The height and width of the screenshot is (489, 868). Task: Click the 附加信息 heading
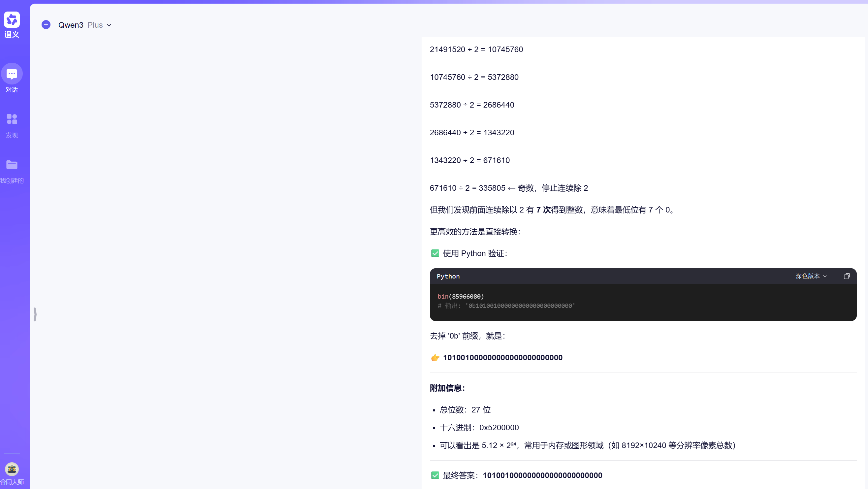[x=447, y=388]
